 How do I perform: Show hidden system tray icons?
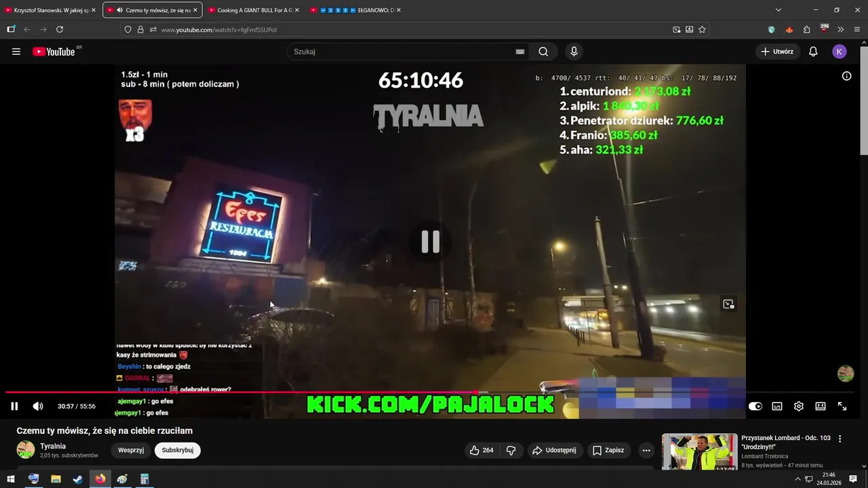click(797, 479)
